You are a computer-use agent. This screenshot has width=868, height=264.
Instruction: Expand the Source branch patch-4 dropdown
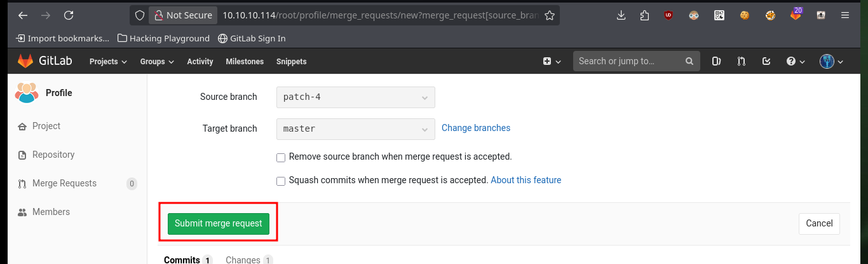tap(356, 97)
